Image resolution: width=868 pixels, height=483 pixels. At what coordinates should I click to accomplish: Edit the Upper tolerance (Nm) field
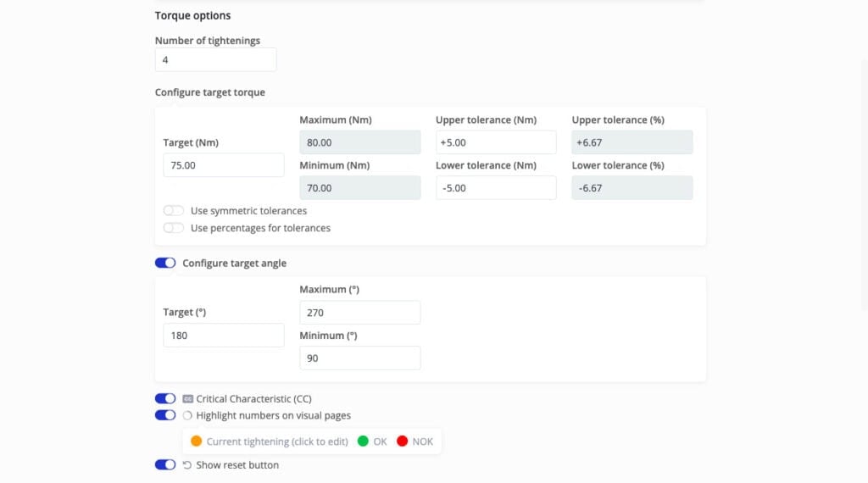point(496,142)
